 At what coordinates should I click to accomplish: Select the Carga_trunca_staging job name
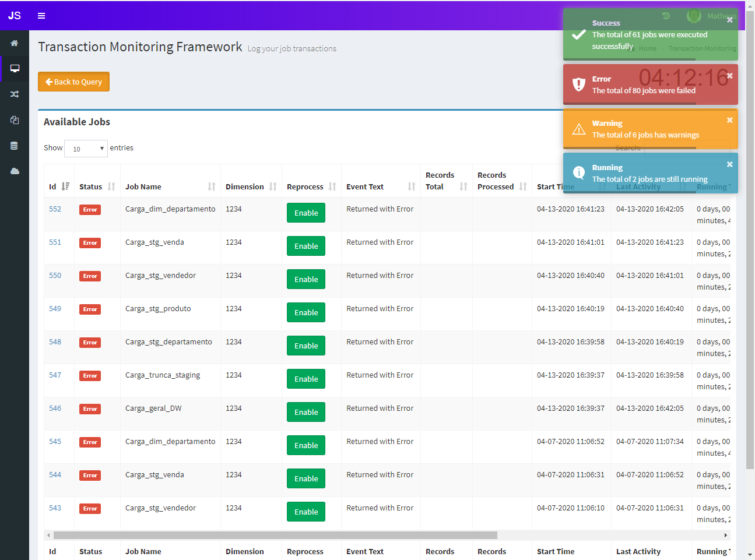click(163, 375)
